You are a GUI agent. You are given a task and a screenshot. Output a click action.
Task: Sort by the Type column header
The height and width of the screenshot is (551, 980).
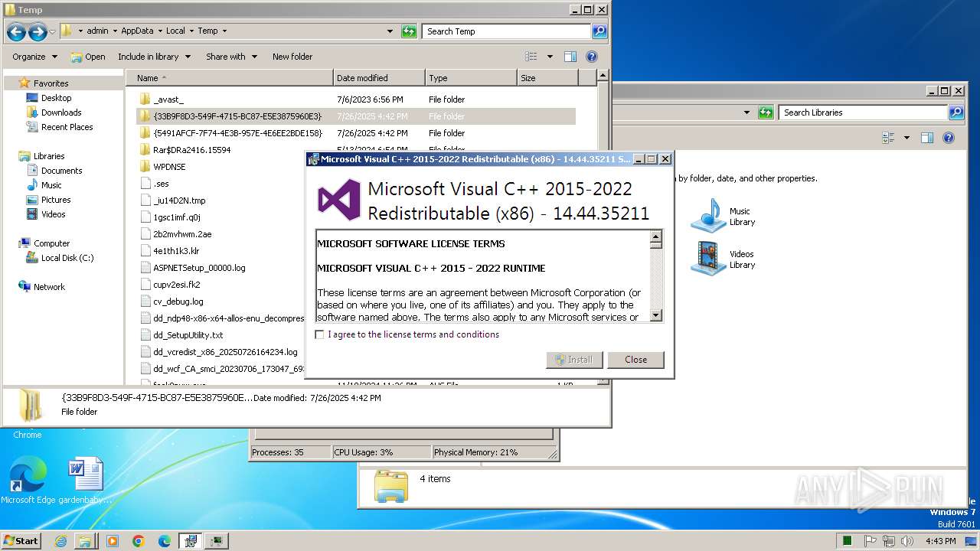tap(471, 78)
